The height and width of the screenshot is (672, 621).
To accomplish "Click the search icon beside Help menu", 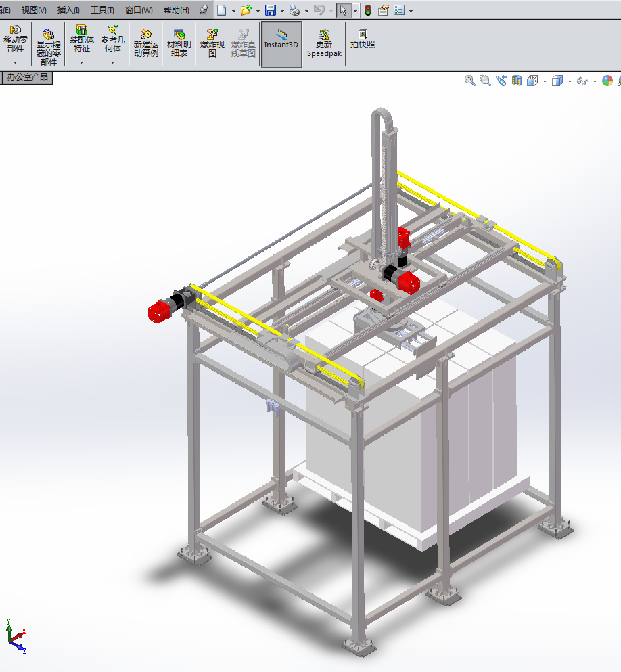I will pos(204,9).
